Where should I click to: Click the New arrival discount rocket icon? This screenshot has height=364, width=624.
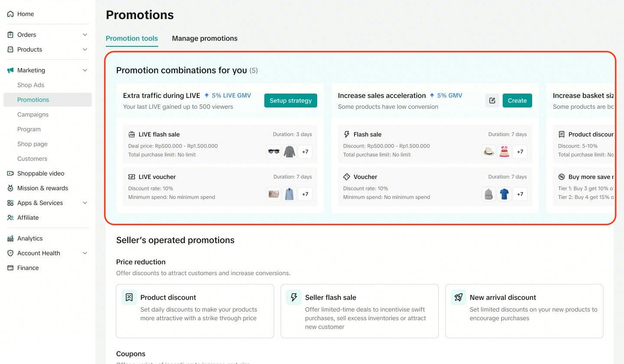[x=458, y=297]
